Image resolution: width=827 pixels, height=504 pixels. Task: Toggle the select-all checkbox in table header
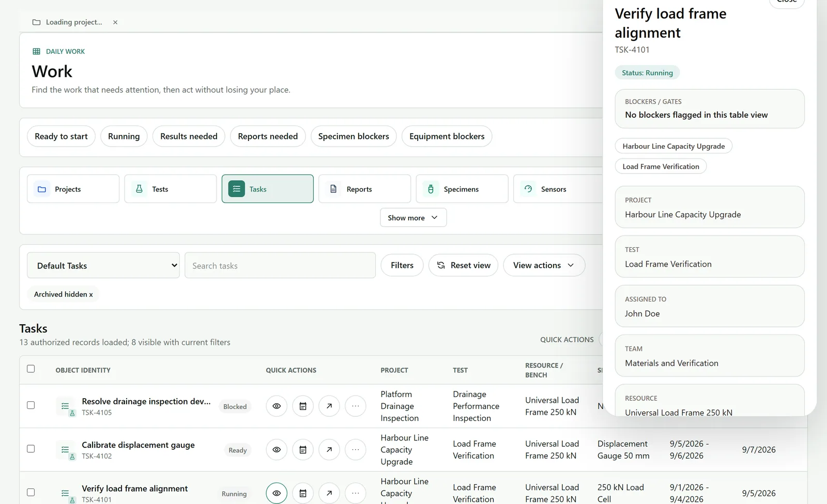click(x=31, y=369)
